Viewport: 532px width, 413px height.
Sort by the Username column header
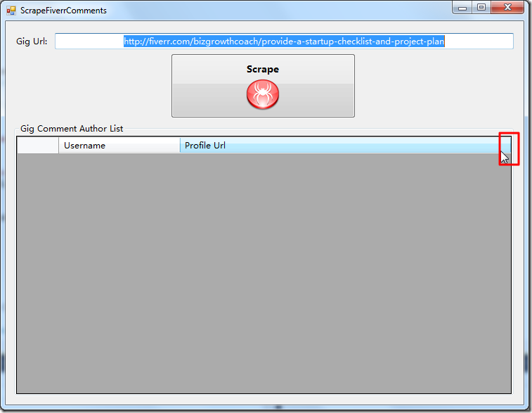click(x=119, y=146)
